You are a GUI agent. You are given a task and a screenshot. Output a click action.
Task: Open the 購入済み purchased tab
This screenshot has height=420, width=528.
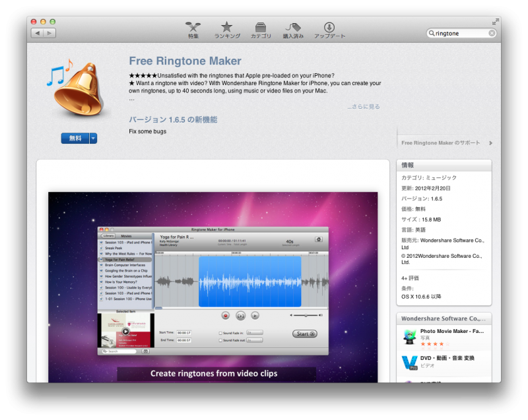coord(293,30)
